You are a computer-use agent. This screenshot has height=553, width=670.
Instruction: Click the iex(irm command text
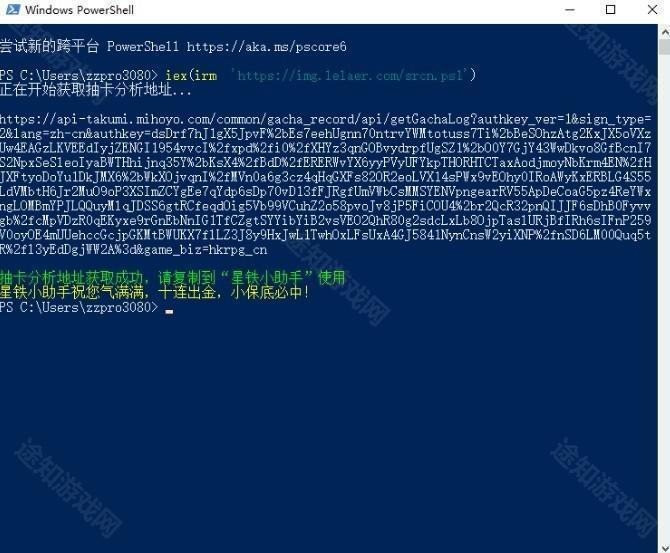(x=191, y=75)
